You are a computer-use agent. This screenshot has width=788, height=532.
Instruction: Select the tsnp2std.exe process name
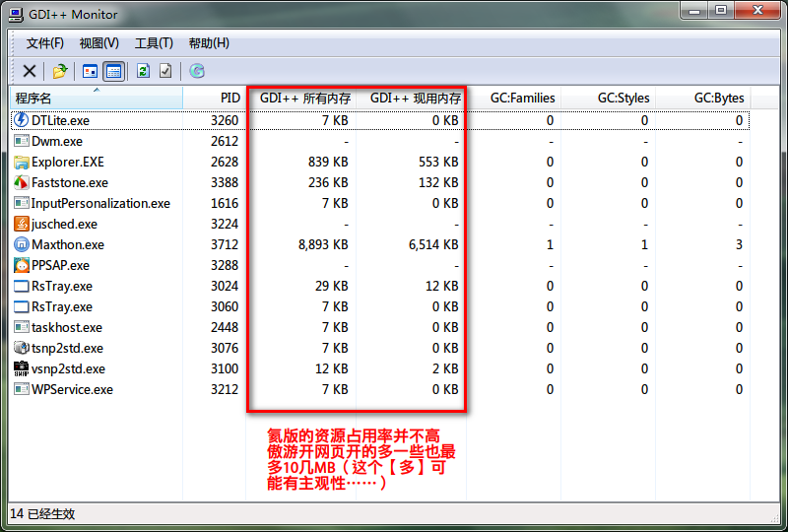pos(67,349)
